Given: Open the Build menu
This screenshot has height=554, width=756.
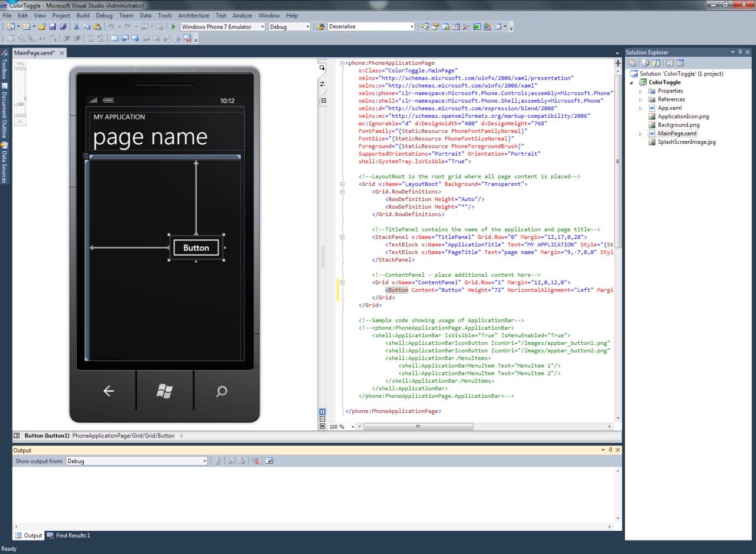Looking at the screenshot, I should click(83, 15).
